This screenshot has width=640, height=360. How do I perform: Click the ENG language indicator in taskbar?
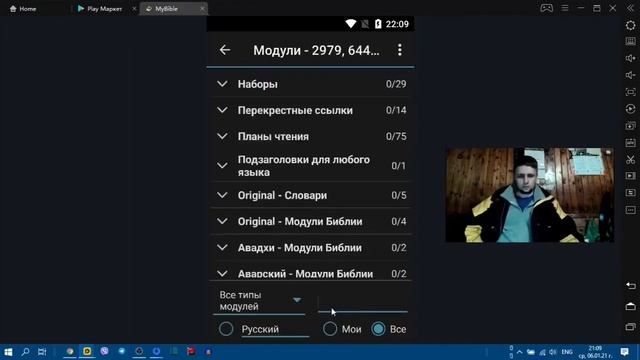tap(567, 352)
